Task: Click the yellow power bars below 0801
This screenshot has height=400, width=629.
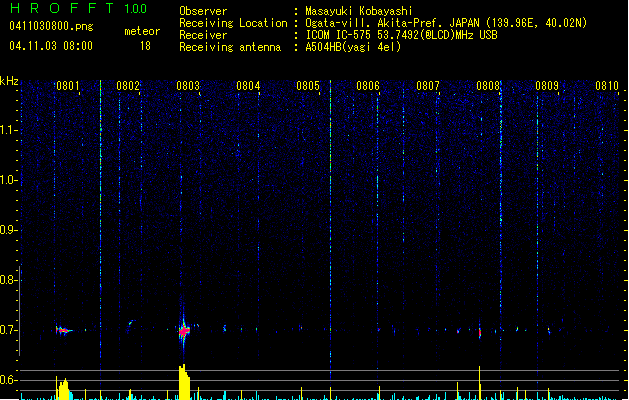Action: [63, 388]
